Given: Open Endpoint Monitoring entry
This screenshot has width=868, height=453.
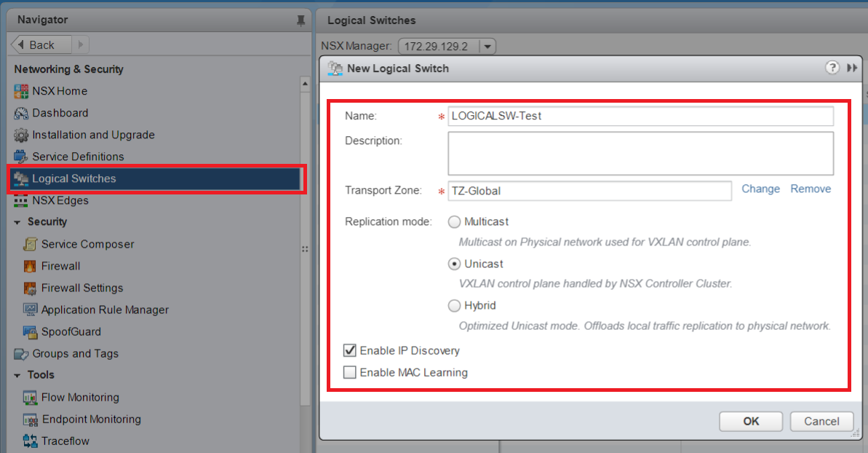Looking at the screenshot, I should click(92, 419).
